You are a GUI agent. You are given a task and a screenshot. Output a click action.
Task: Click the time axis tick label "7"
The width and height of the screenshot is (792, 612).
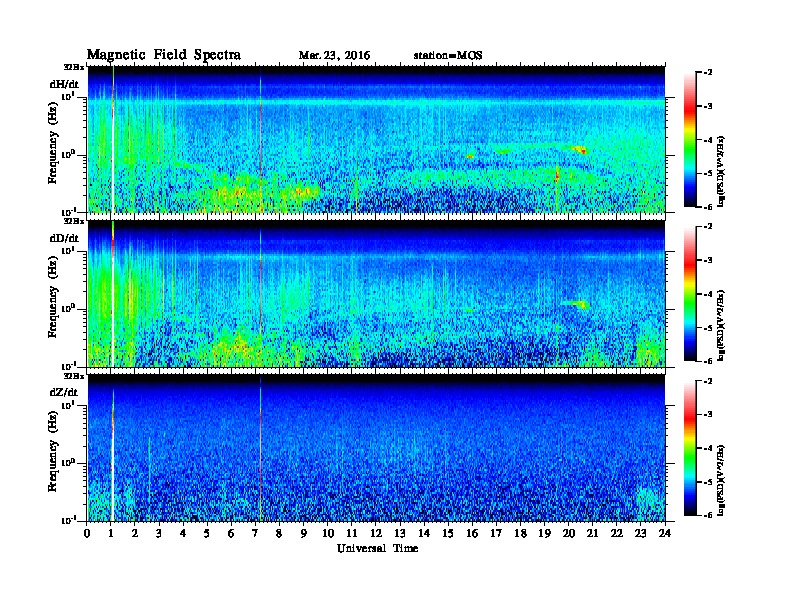pos(255,533)
